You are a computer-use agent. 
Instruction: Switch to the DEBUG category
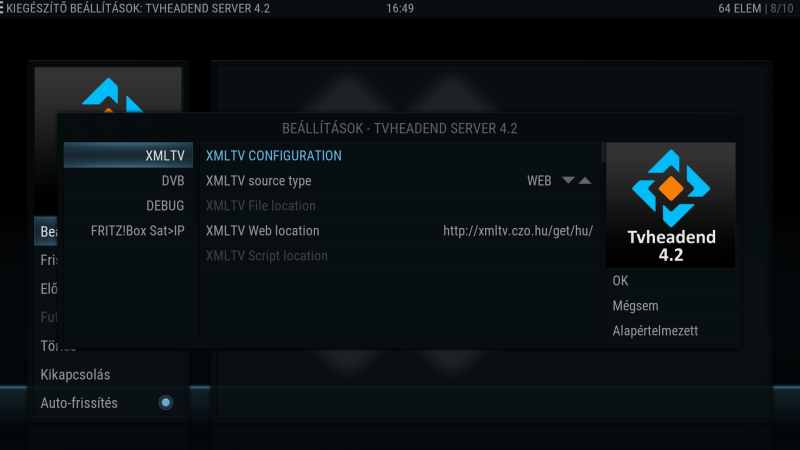point(128,206)
